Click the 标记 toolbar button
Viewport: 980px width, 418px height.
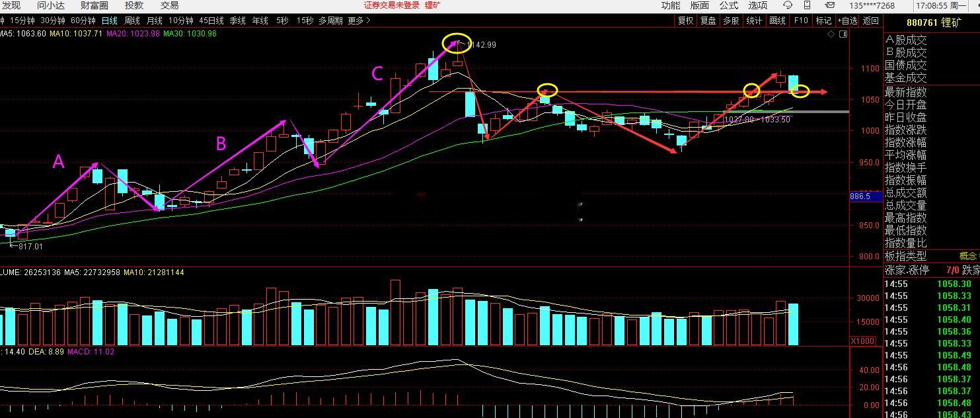(823, 21)
